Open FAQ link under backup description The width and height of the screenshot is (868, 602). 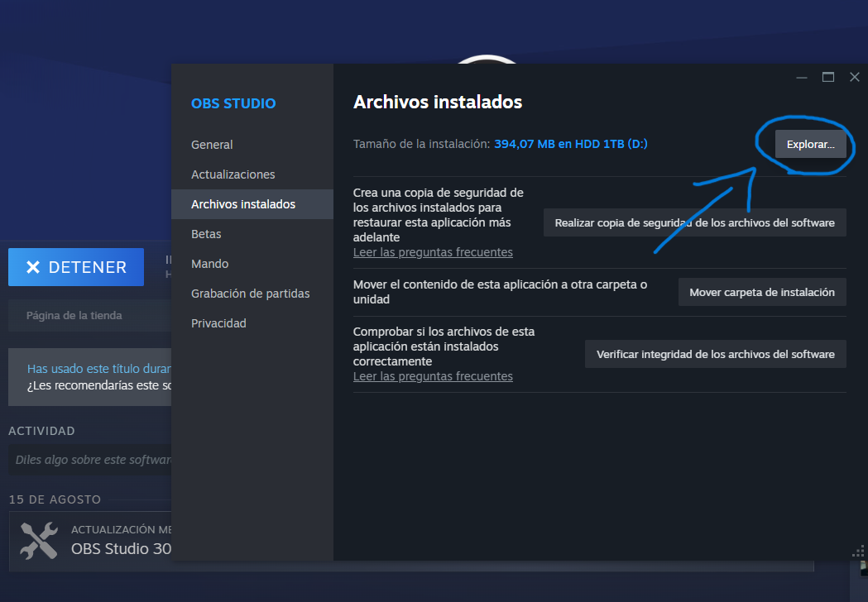point(433,252)
